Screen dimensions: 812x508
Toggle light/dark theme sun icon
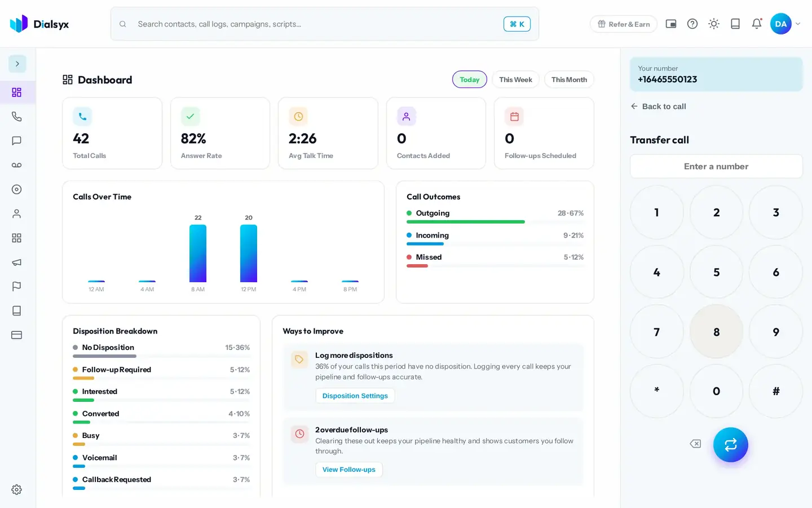tap(714, 24)
